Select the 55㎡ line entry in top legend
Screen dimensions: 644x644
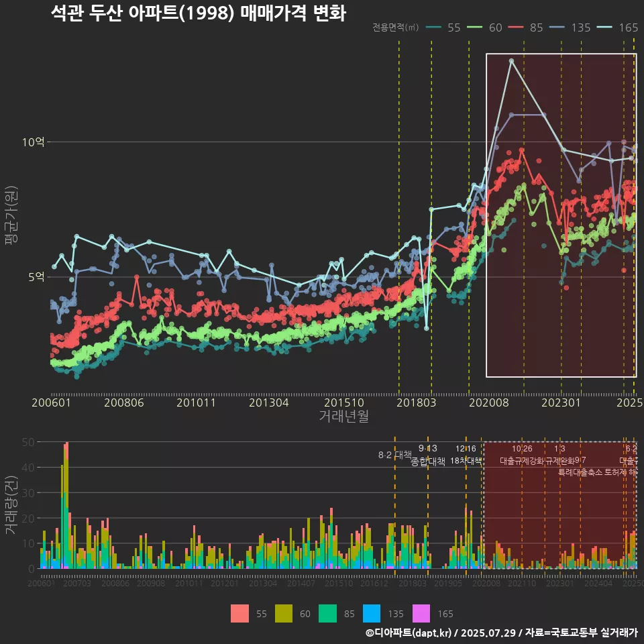click(443, 28)
